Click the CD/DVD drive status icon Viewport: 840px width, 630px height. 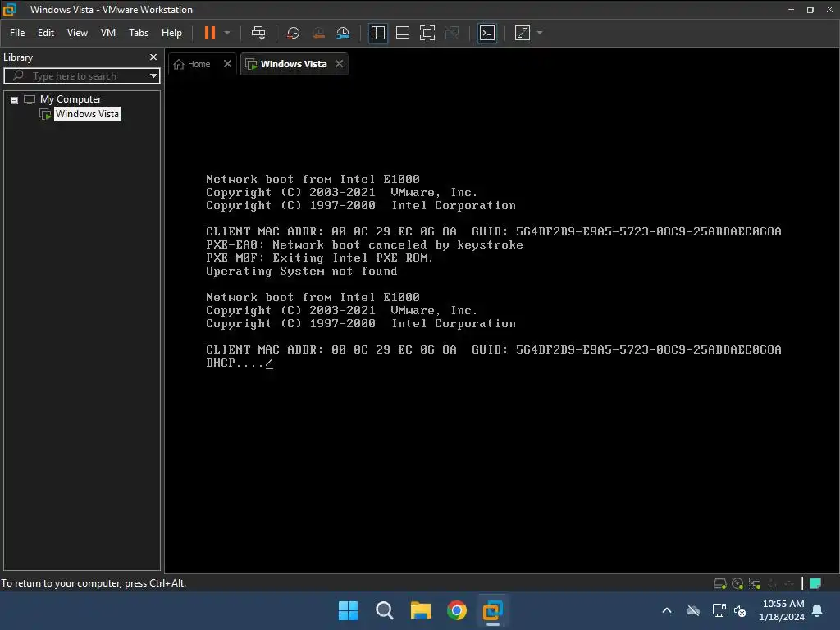click(x=737, y=583)
